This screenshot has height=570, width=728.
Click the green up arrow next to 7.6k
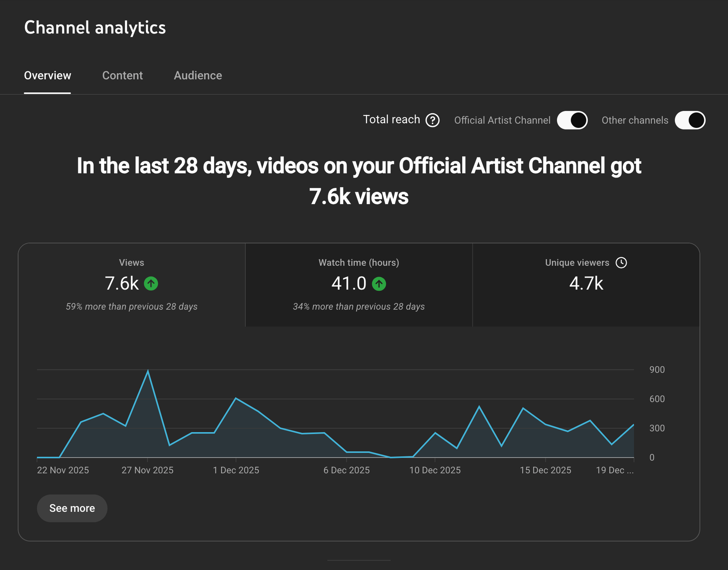click(x=151, y=284)
